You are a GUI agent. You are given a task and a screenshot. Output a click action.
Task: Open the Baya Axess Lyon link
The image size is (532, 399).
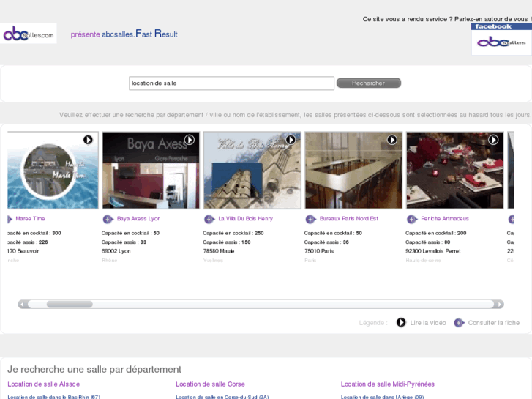coord(138,219)
